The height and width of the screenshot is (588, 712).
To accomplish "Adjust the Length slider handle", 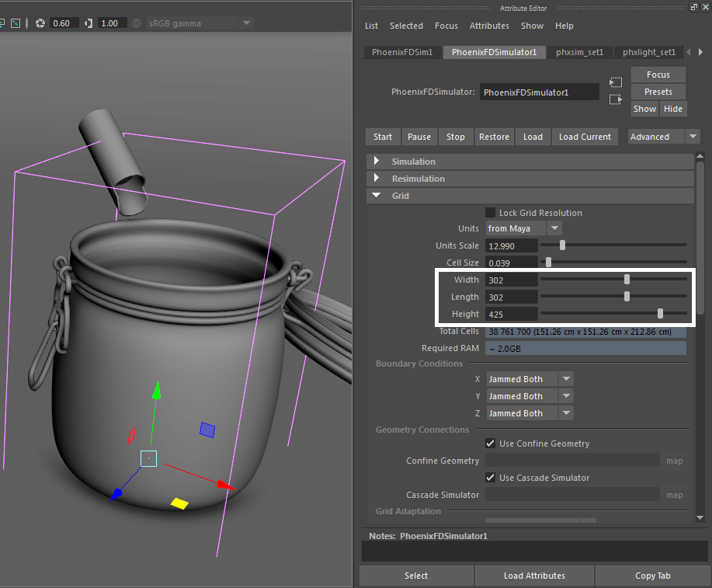I will (627, 297).
